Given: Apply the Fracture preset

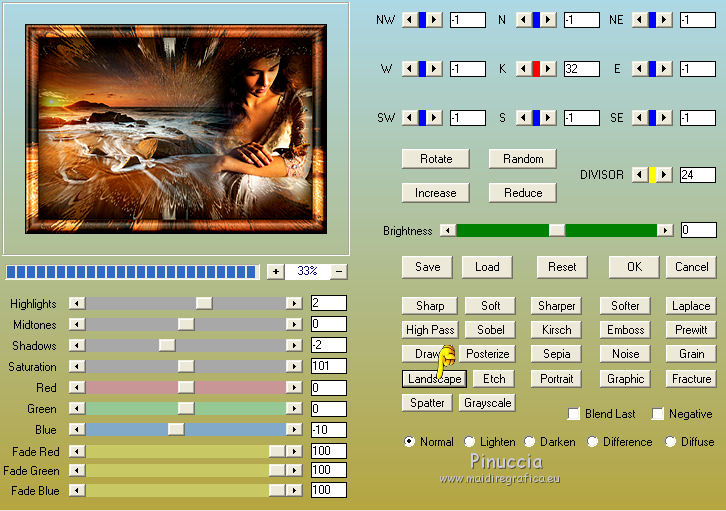Looking at the screenshot, I should [691, 379].
